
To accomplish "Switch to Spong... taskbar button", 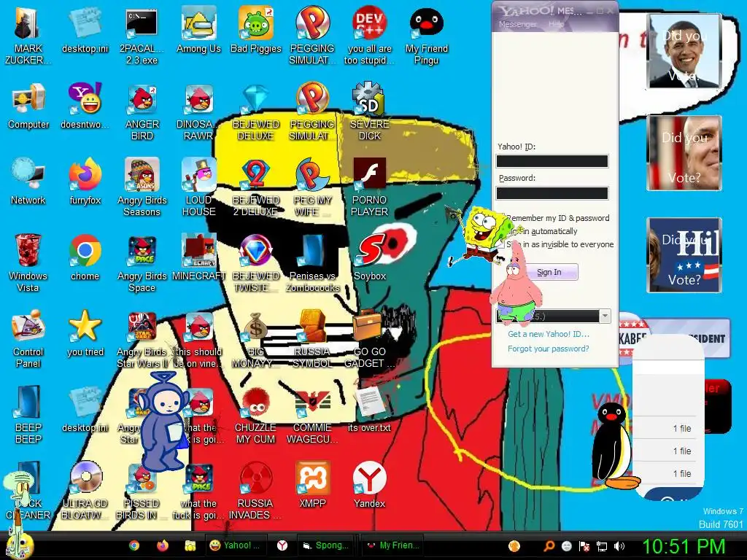I will click(x=326, y=545).
